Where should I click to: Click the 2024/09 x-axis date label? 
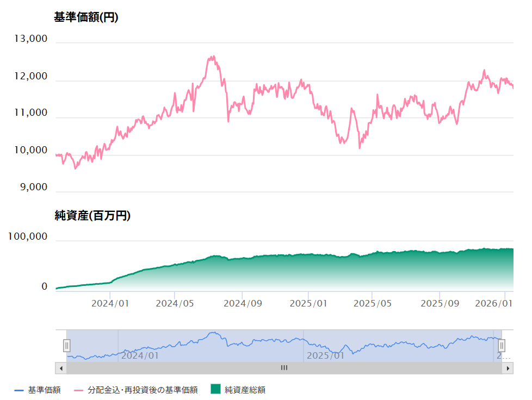(243, 303)
